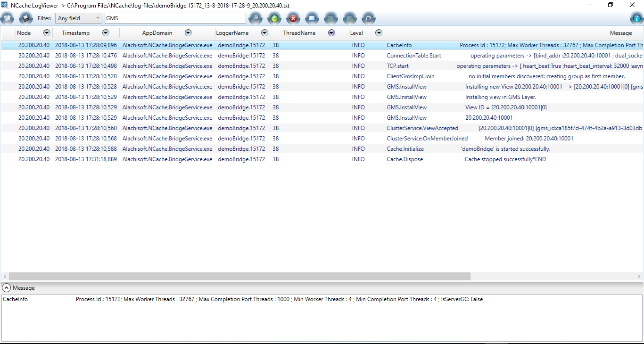Select the Cache.Initialize log entry
This screenshot has width=644, height=344.
(x=322, y=149)
